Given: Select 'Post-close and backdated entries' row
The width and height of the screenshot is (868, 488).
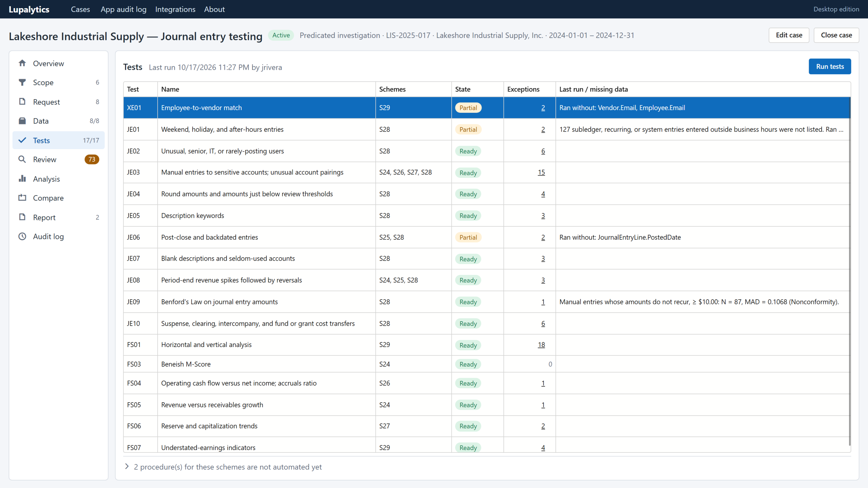Looking at the screenshot, I should click(x=487, y=237).
